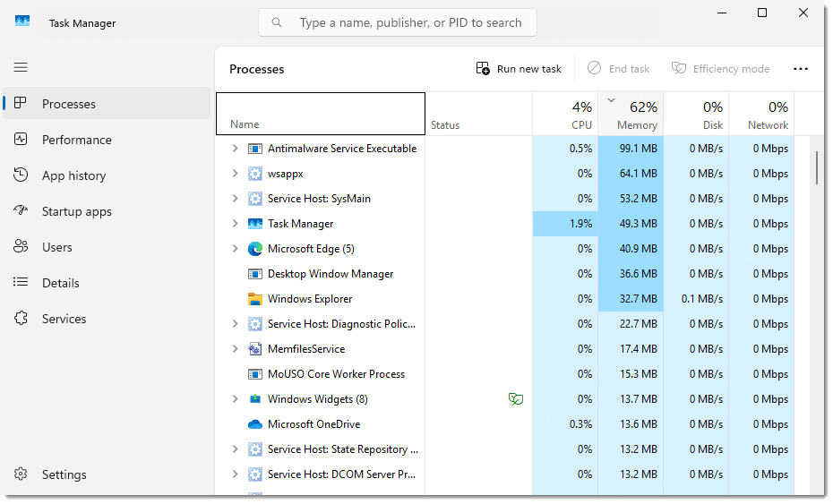Click the 99.1 MB memory cell
The height and width of the screenshot is (504, 833).
coord(631,149)
